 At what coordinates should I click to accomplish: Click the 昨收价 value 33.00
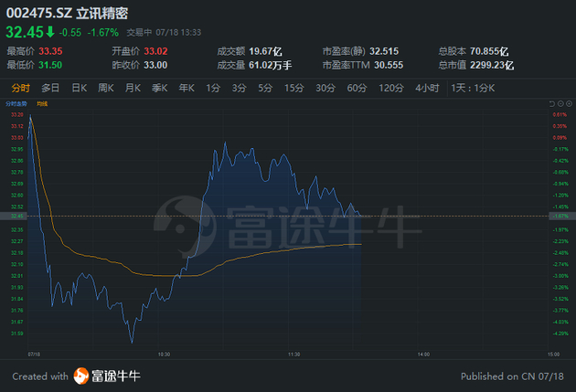(x=155, y=65)
